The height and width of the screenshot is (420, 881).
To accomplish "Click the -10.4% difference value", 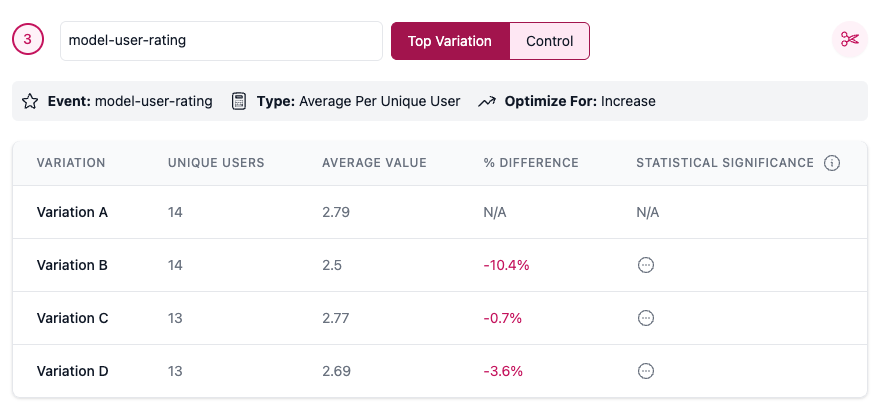I will coord(505,265).
